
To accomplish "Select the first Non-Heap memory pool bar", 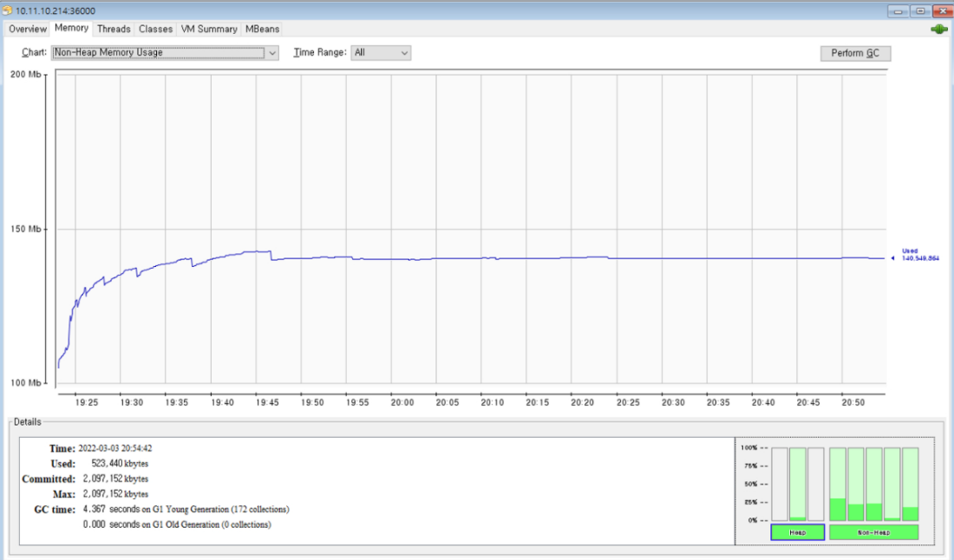I will click(838, 484).
